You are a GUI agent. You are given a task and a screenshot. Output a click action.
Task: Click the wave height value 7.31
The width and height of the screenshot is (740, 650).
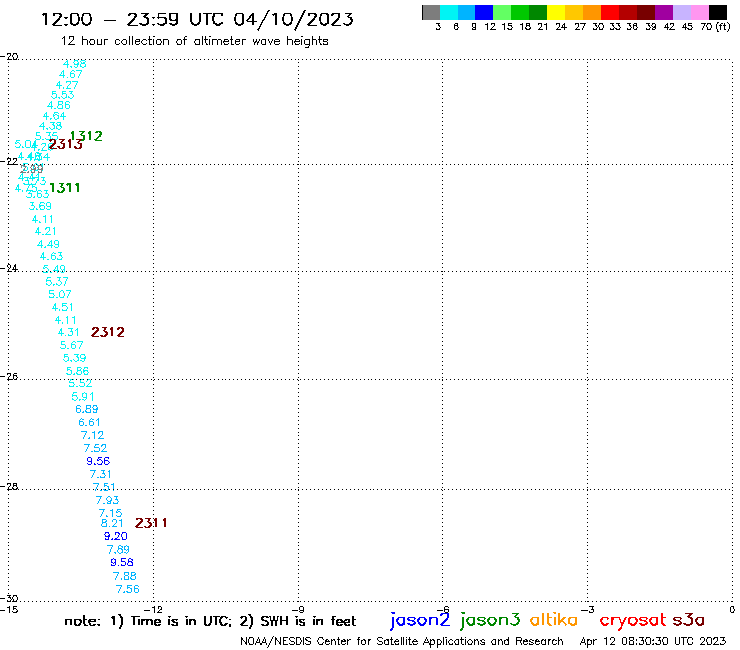101,474
